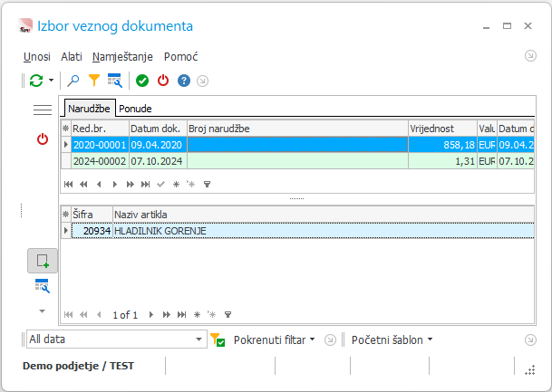This screenshot has height=392, width=552.
Task: Click value cell 1,31
Action: pos(442,161)
